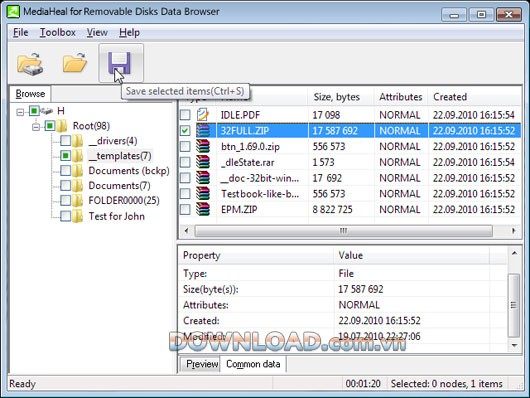Click the 00:01:20 status bar timer
Viewport: 530px width, 398px height.
363,384
